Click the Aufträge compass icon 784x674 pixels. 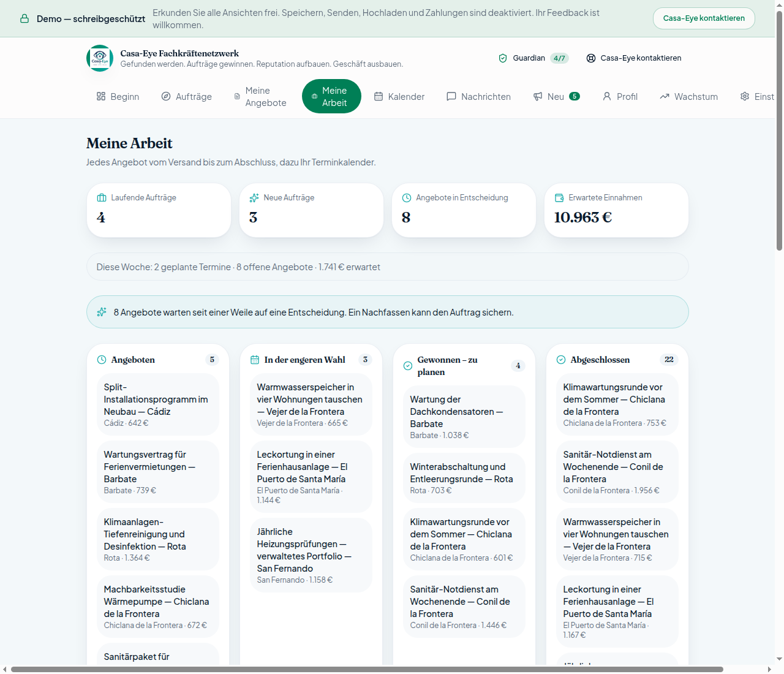click(166, 96)
